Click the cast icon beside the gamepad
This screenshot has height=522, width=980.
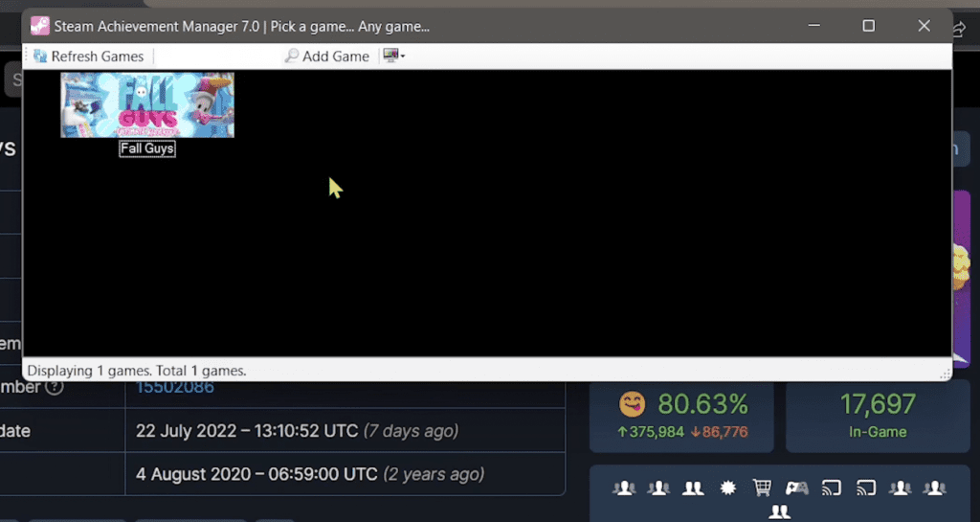[831, 488]
